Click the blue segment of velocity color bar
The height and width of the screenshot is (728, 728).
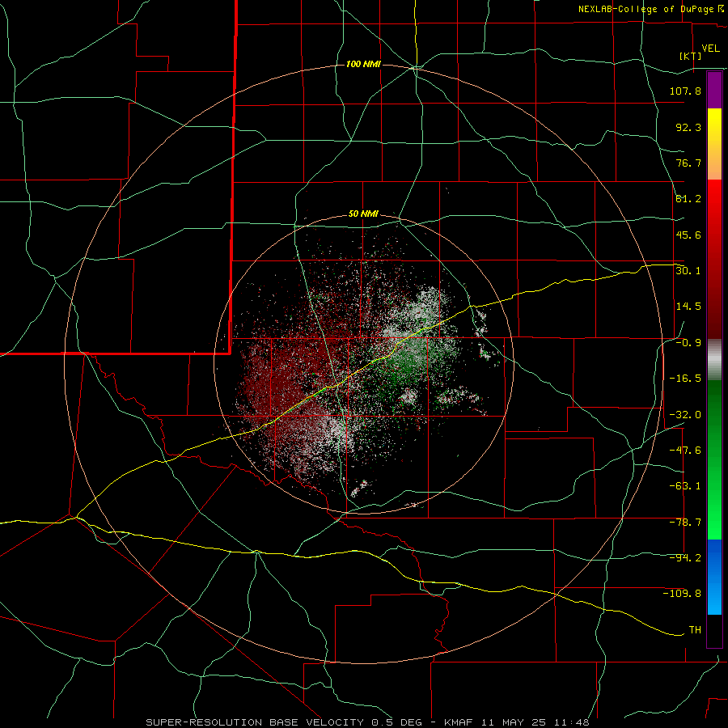(714, 577)
